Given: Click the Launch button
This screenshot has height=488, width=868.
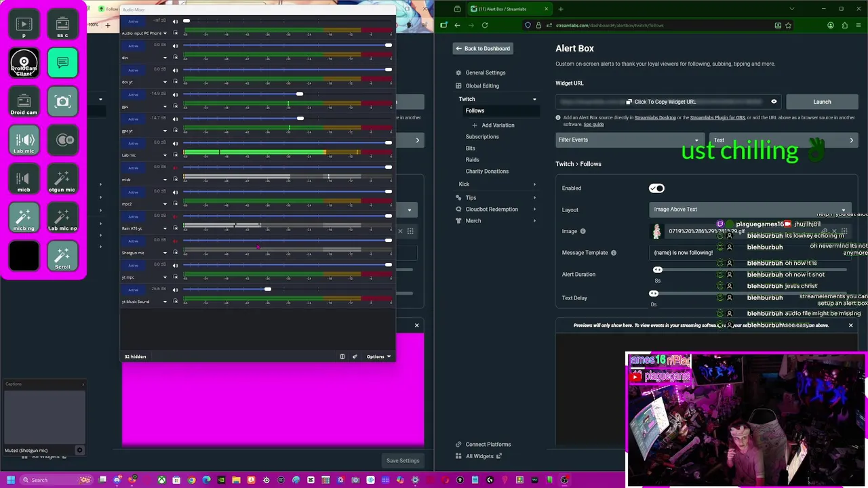Looking at the screenshot, I should coord(822,102).
